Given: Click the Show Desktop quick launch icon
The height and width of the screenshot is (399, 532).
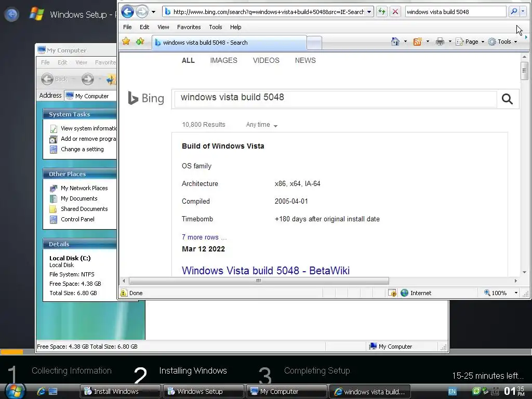Looking at the screenshot, I should (53, 392).
